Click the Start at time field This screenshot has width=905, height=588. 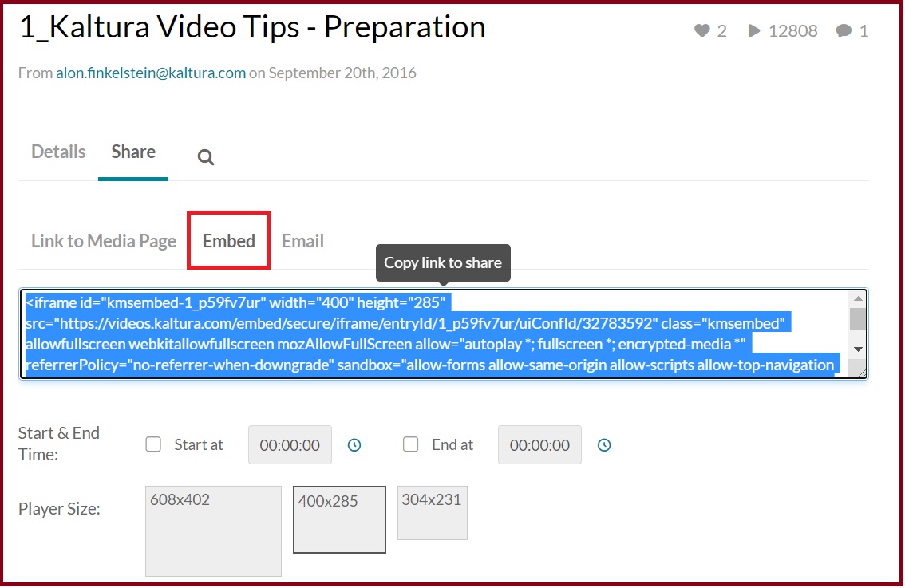coord(290,445)
